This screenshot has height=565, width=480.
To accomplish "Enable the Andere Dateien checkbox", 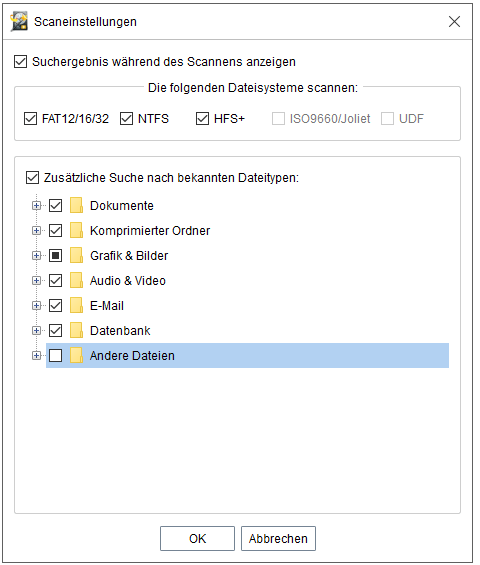I will 55,356.
